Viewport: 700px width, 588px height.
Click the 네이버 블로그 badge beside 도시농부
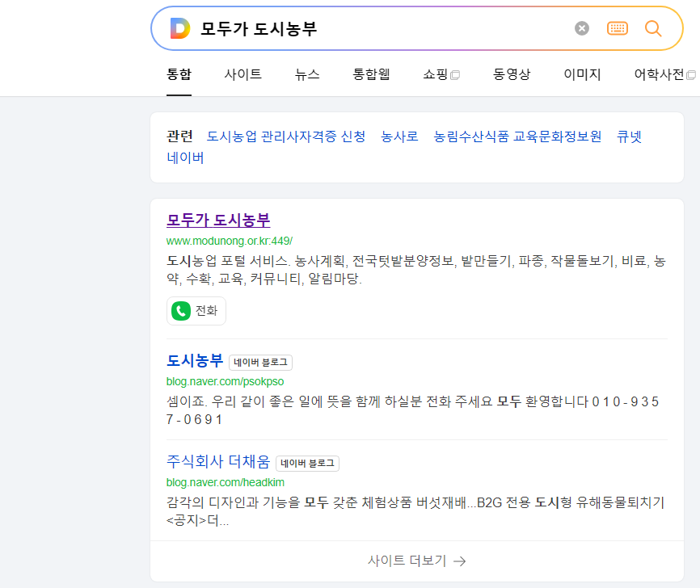coord(261,363)
